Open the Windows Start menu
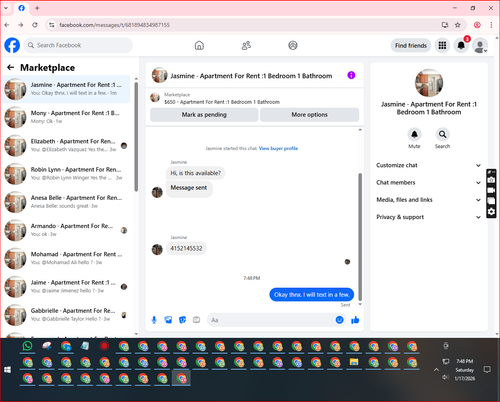 (x=8, y=370)
